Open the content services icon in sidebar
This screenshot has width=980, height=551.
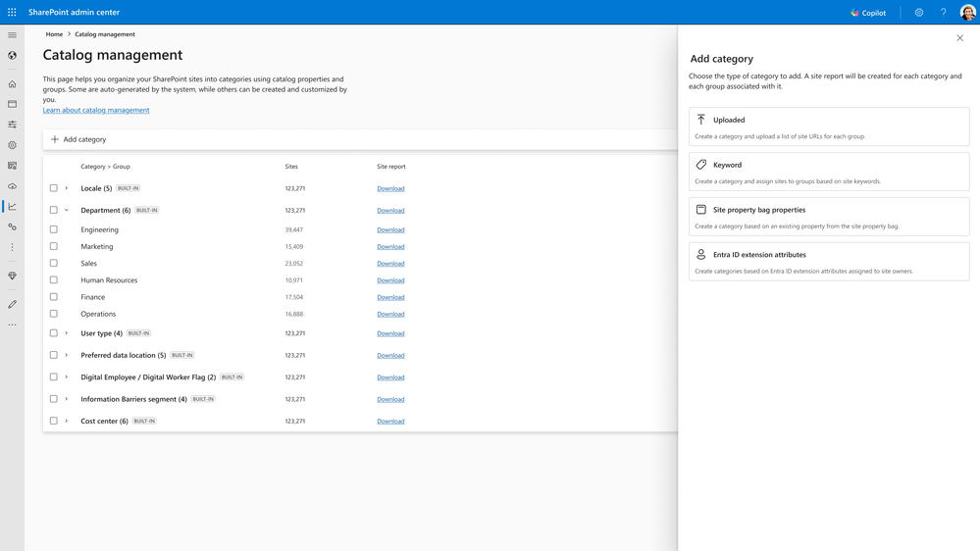click(12, 166)
